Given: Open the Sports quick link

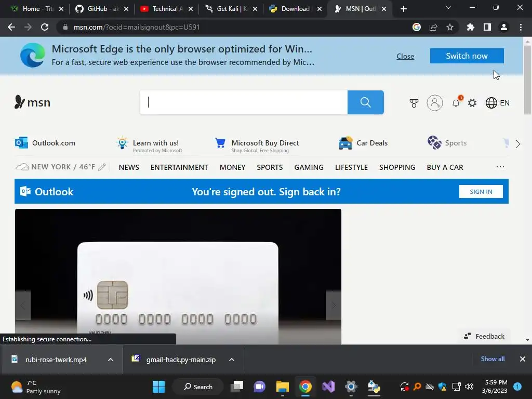Looking at the screenshot, I should [x=447, y=143].
